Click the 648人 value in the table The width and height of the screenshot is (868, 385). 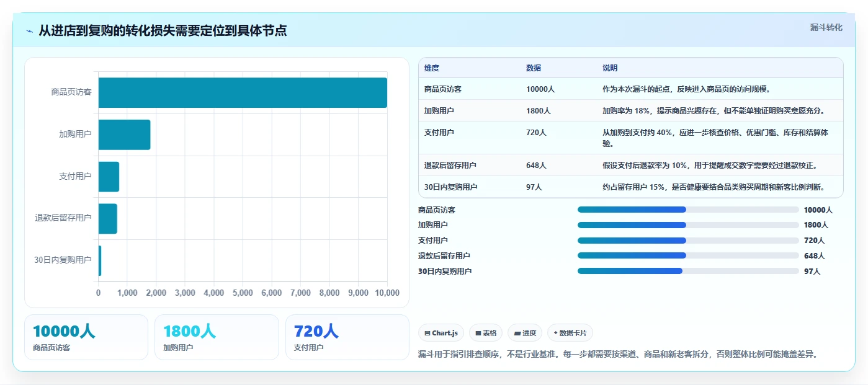[536, 166]
